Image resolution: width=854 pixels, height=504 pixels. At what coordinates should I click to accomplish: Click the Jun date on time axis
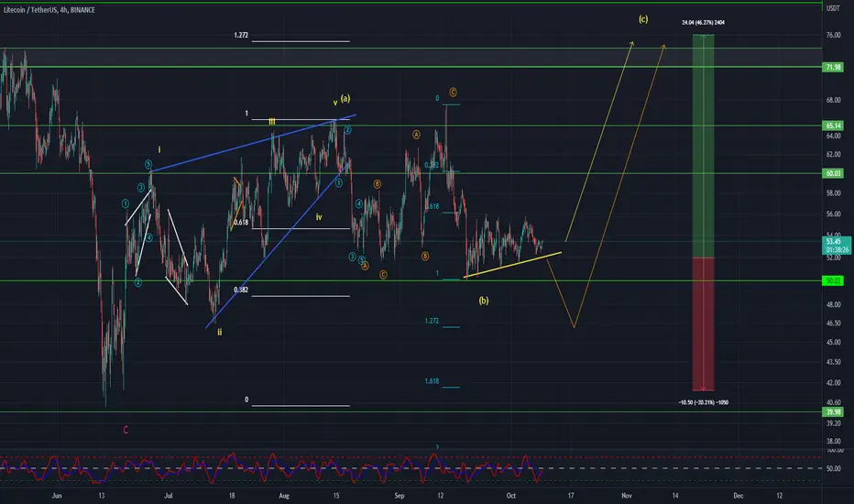pos(57,495)
